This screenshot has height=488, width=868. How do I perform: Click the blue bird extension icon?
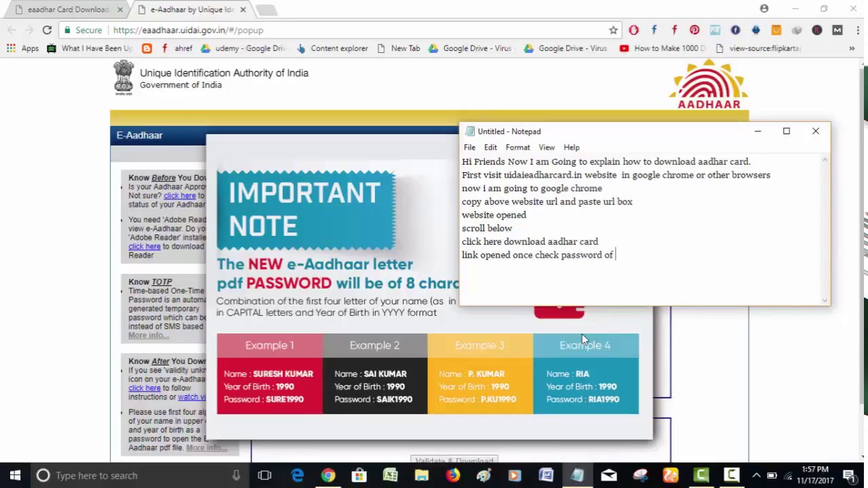755,30
